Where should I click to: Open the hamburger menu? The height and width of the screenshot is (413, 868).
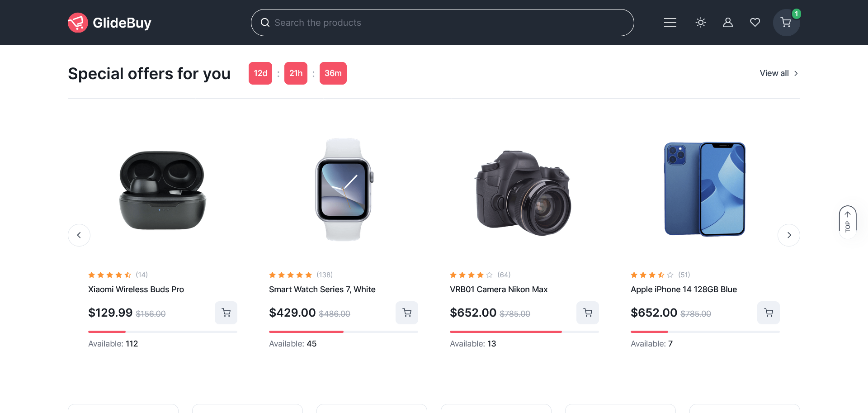670,23
